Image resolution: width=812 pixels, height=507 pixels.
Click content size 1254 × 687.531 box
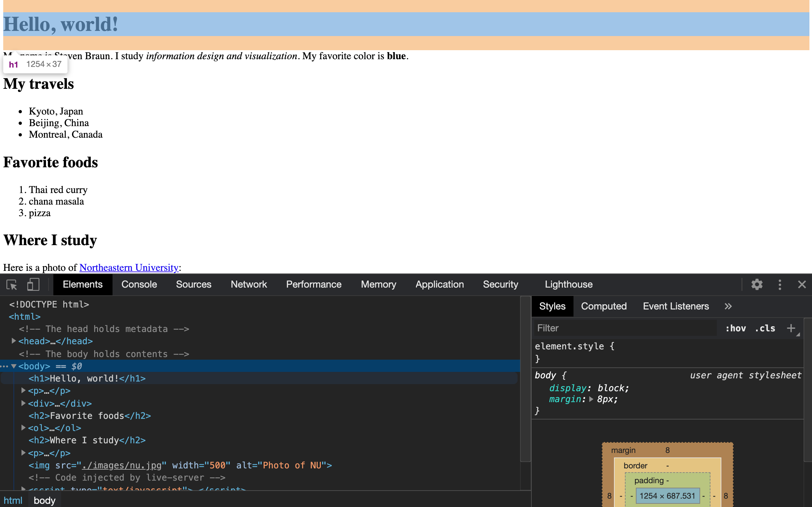tap(667, 496)
